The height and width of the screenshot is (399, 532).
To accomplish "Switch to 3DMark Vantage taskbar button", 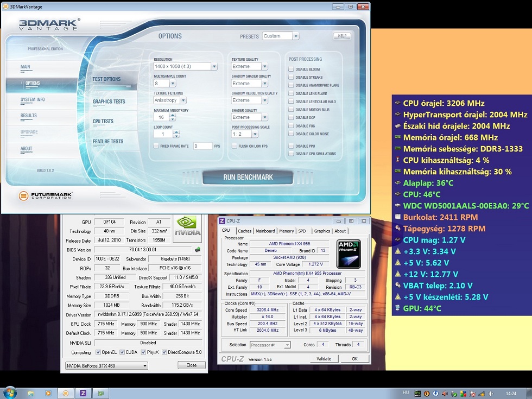I will click(x=66, y=393).
